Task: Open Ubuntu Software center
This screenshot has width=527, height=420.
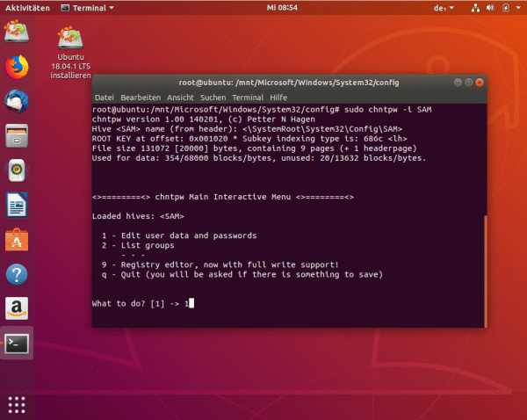Action: tap(17, 240)
